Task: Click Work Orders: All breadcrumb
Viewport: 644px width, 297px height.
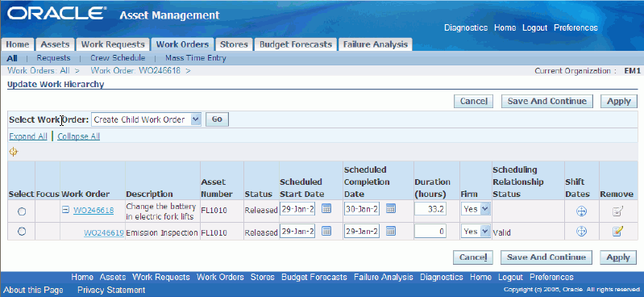Action: 39,70
